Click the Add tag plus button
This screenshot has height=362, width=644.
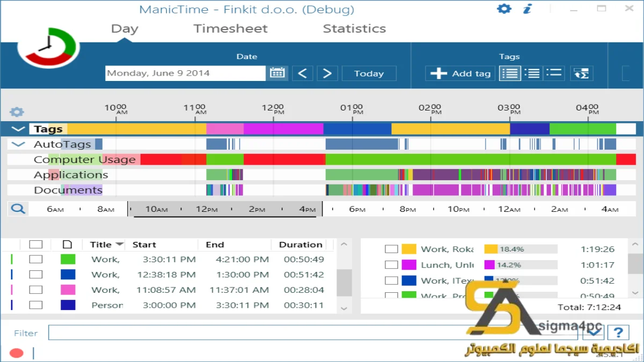click(x=460, y=73)
